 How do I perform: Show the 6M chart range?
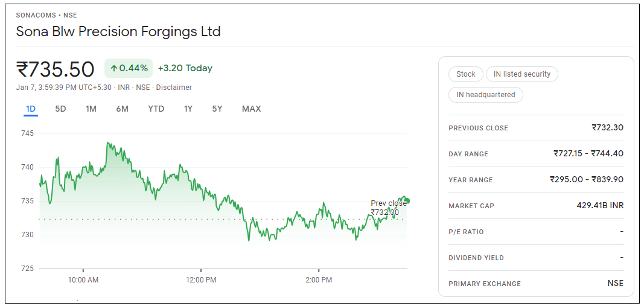[122, 109]
